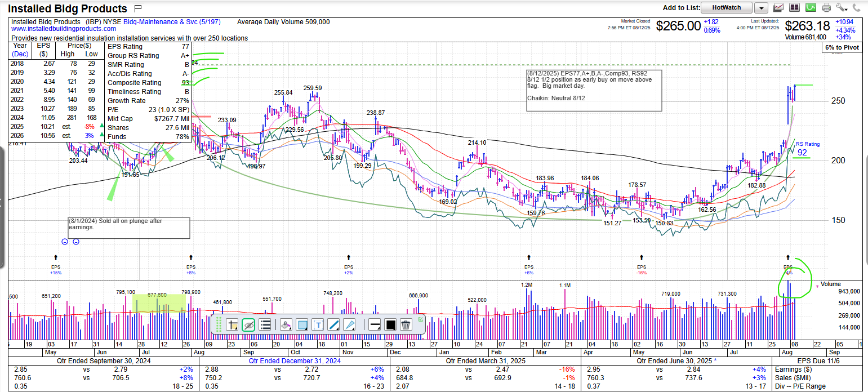Click the EPS +2% earnings marker

click(x=348, y=265)
